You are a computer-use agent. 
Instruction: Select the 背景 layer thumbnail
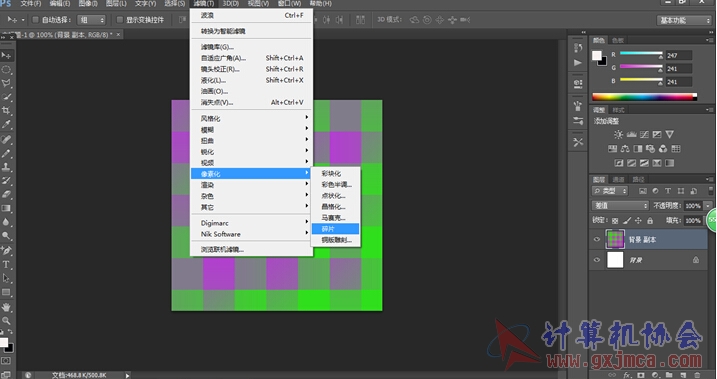(615, 260)
